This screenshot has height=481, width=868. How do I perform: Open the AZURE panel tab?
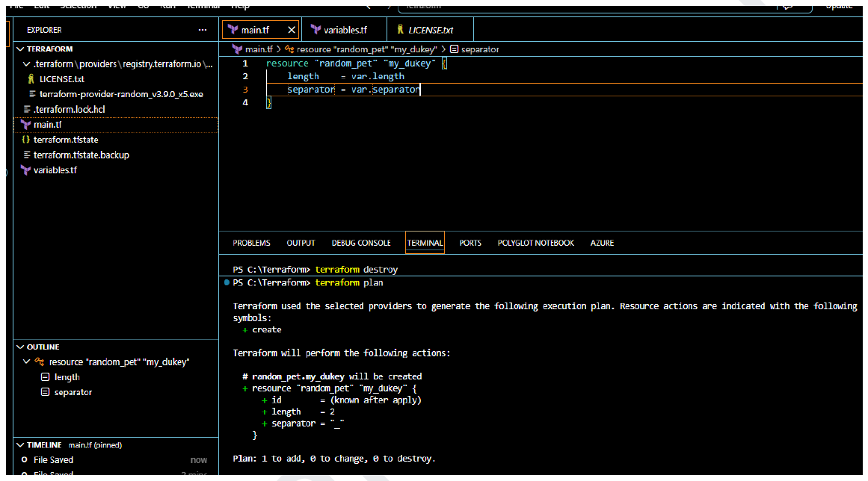pyautogui.click(x=602, y=243)
